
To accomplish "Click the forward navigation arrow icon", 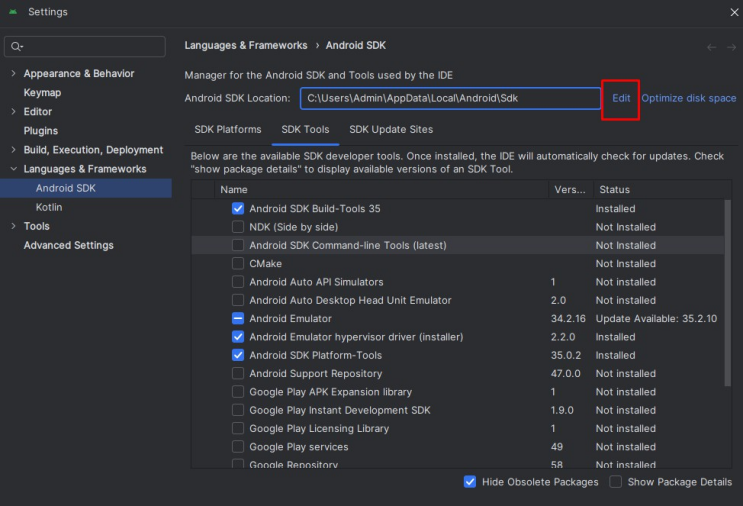I will point(731,47).
